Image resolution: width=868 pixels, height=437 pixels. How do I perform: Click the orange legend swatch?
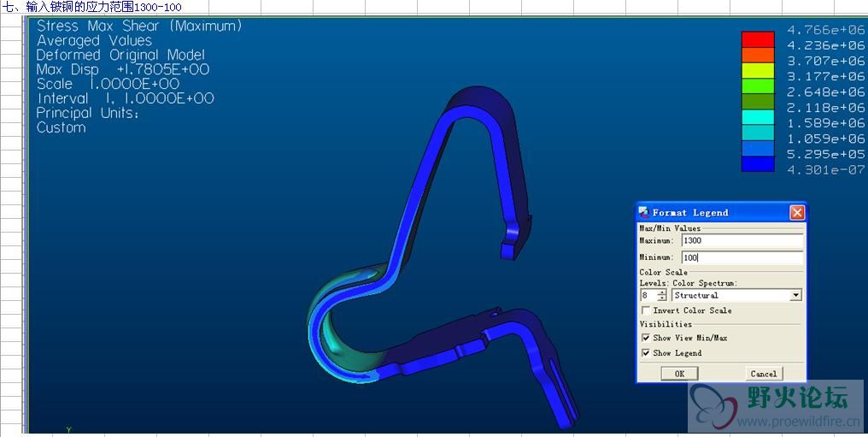tap(758, 55)
